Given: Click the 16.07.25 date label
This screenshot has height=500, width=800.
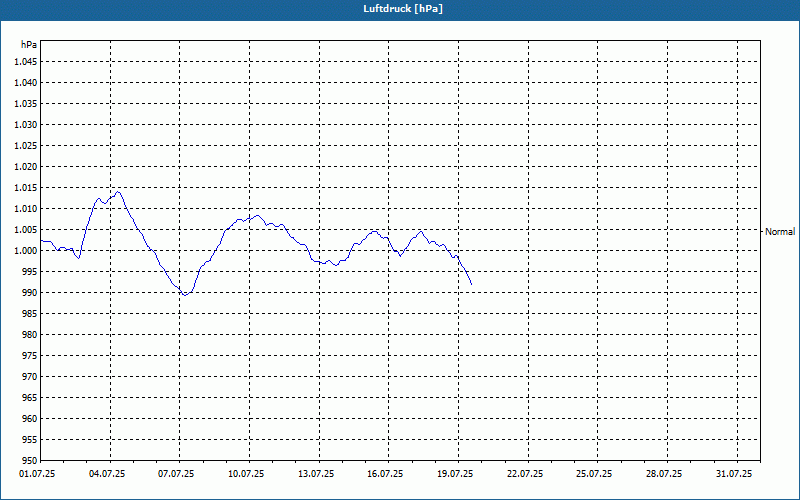Looking at the screenshot, I should point(385,474).
